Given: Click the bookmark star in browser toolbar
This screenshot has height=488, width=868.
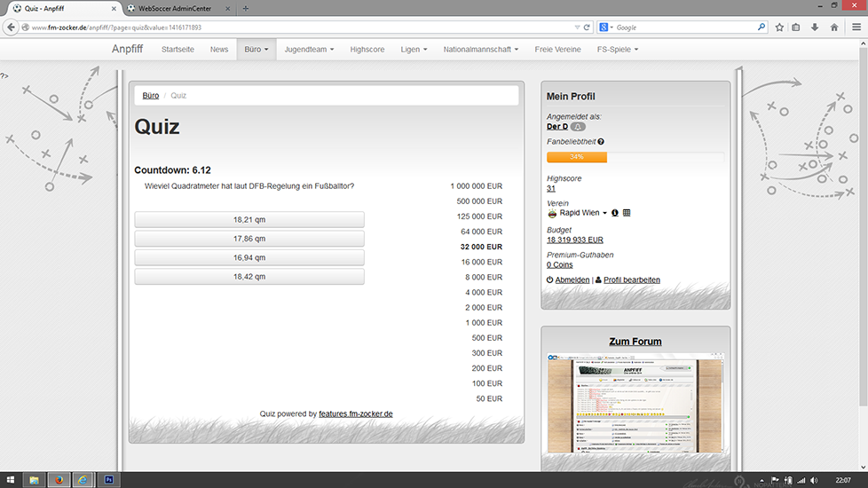Looking at the screenshot, I should (x=779, y=28).
